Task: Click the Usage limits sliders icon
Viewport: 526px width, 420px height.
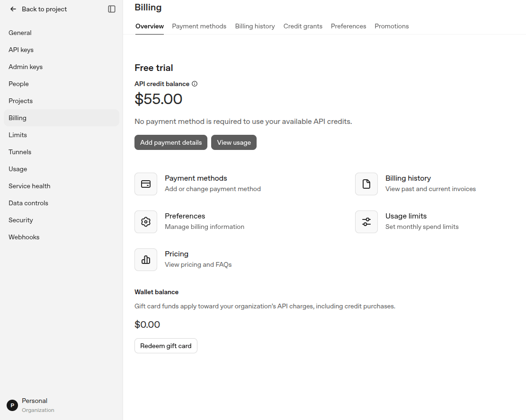Action: pyautogui.click(x=366, y=222)
